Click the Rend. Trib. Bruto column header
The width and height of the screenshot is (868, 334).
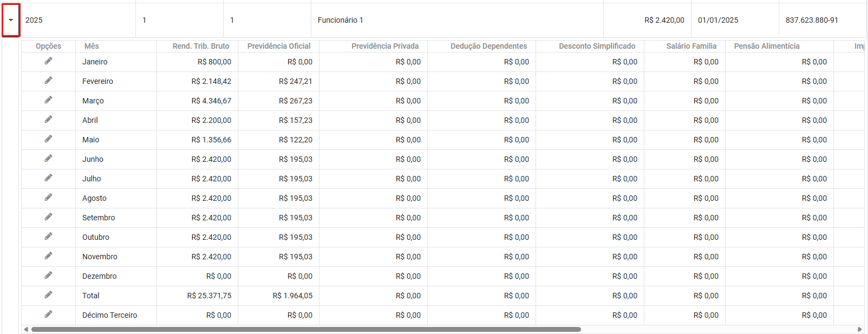(200, 46)
